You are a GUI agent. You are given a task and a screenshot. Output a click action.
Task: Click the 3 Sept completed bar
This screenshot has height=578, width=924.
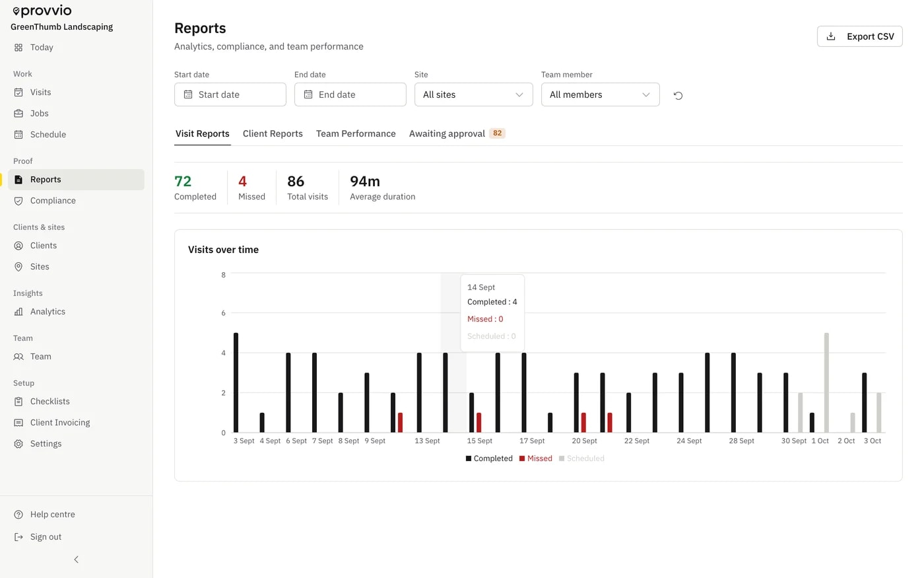[236, 382]
